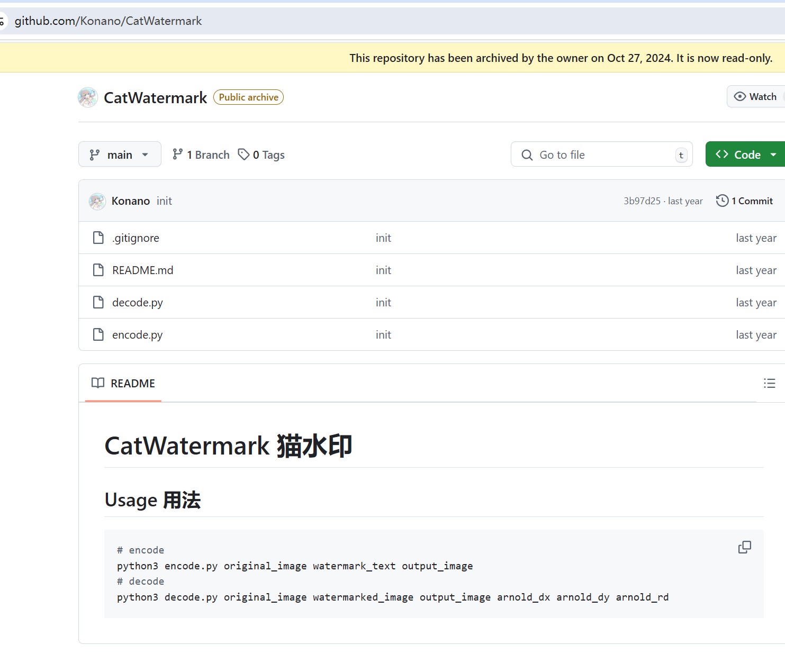785x672 pixels.
Task: Open the init commit message link
Action: 164,201
